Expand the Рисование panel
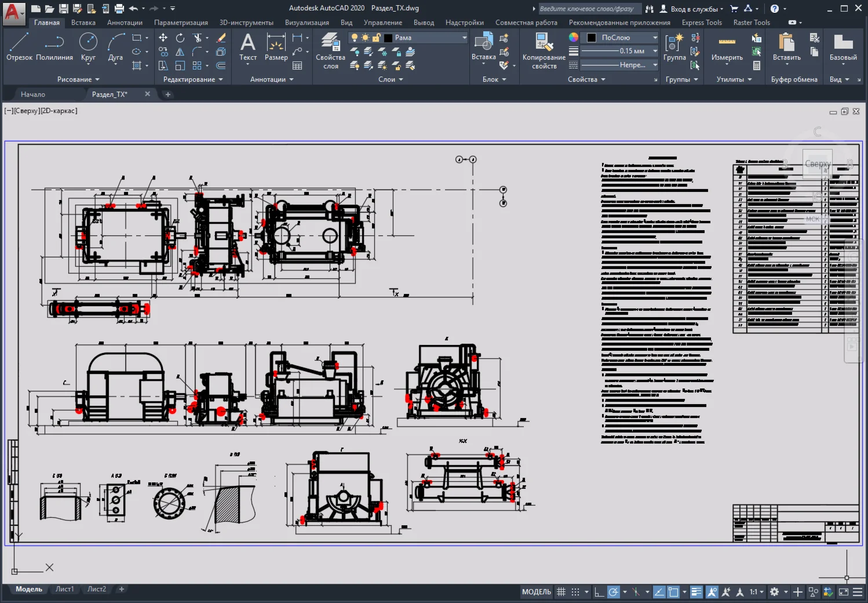The image size is (868, 603). pyautogui.click(x=78, y=79)
